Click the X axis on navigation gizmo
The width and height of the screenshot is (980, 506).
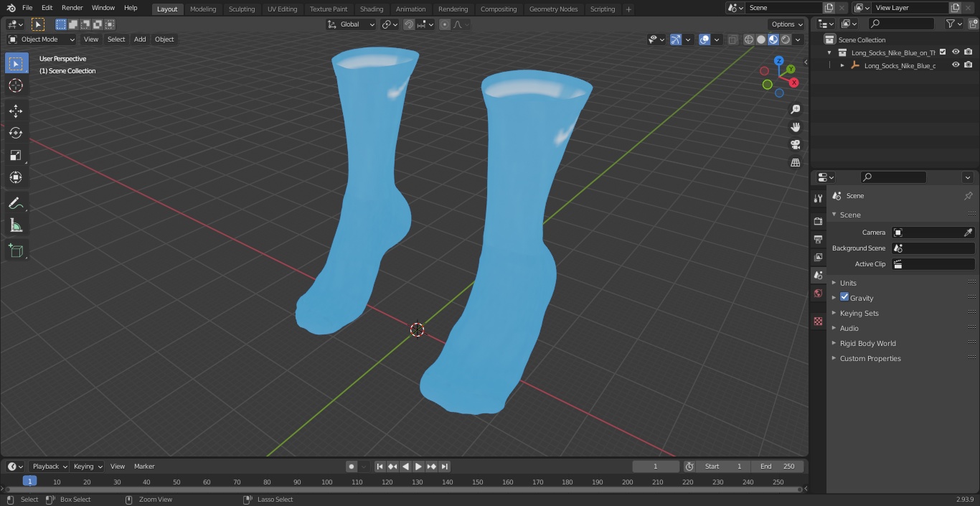[x=794, y=83]
